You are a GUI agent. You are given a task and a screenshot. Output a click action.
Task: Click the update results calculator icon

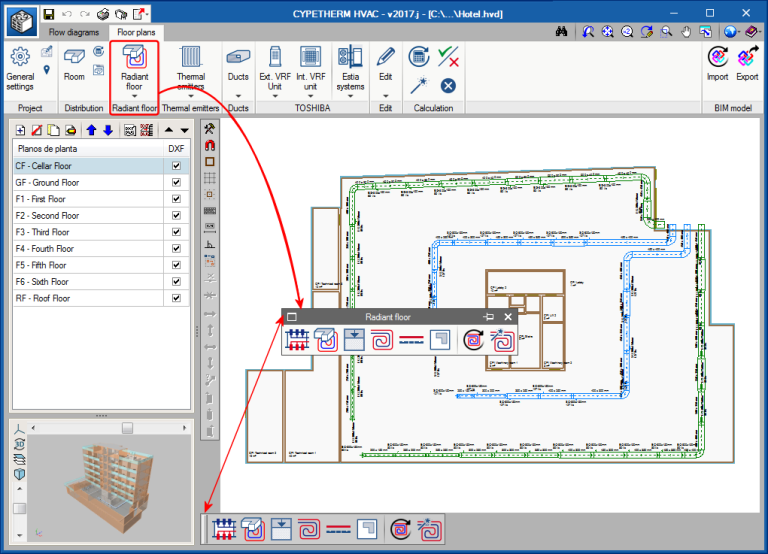419,57
